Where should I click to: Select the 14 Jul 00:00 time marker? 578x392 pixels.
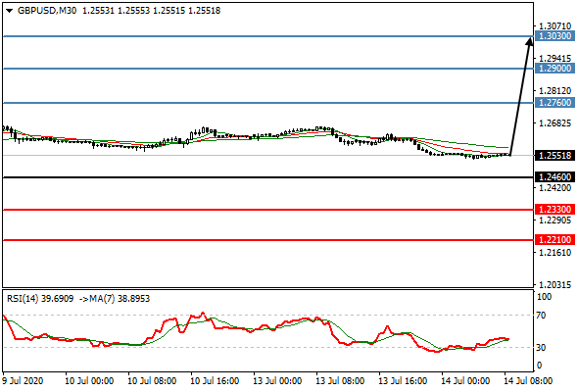(465, 381)
